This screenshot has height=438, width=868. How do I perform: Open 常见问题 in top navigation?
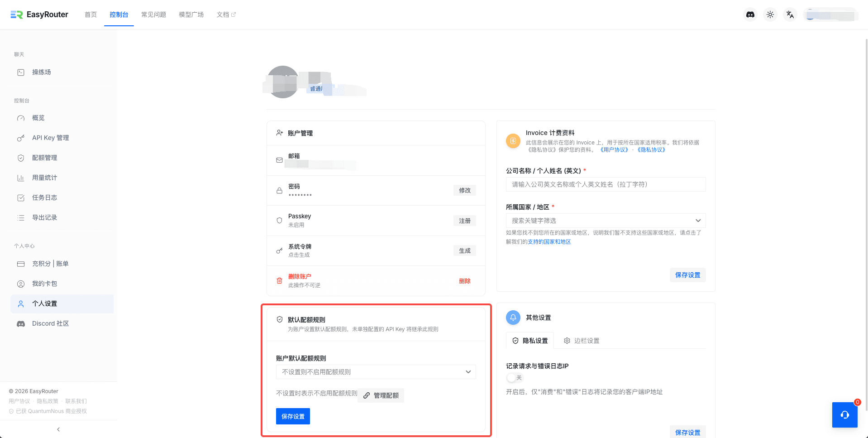tap(154, 14)
